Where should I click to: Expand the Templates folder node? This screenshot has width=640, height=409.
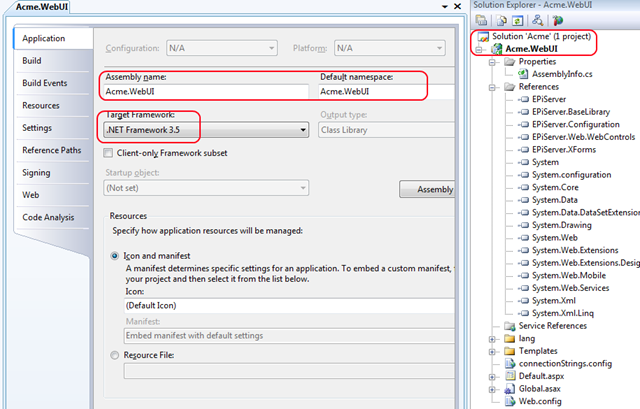pos(491,351)
